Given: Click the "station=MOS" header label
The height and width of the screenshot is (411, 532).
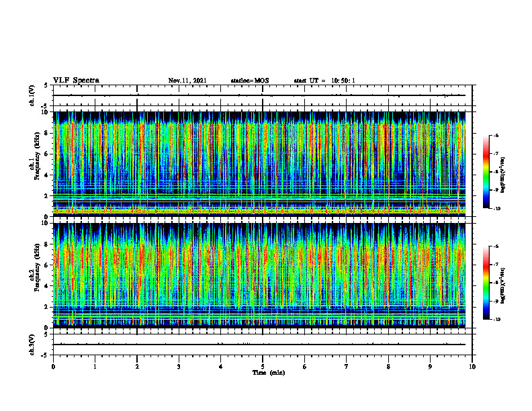Looking at the screenshot, I should point(250,81).
